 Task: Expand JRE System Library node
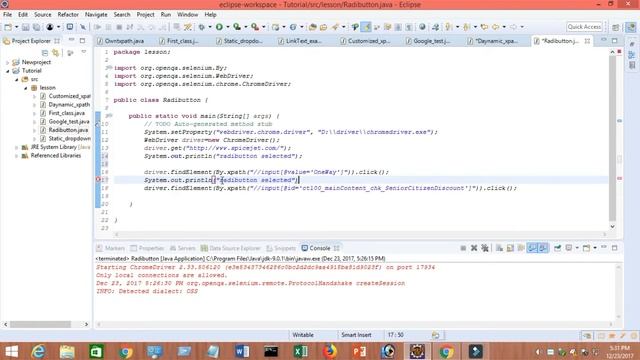click(x=16, y=147)
